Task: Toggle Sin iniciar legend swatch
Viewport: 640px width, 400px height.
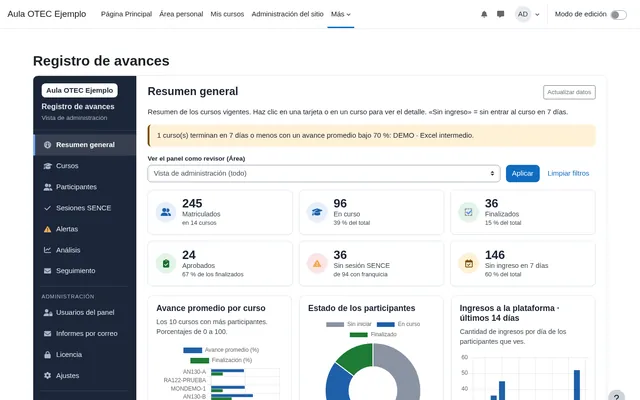Action: [x=335, y=324]
